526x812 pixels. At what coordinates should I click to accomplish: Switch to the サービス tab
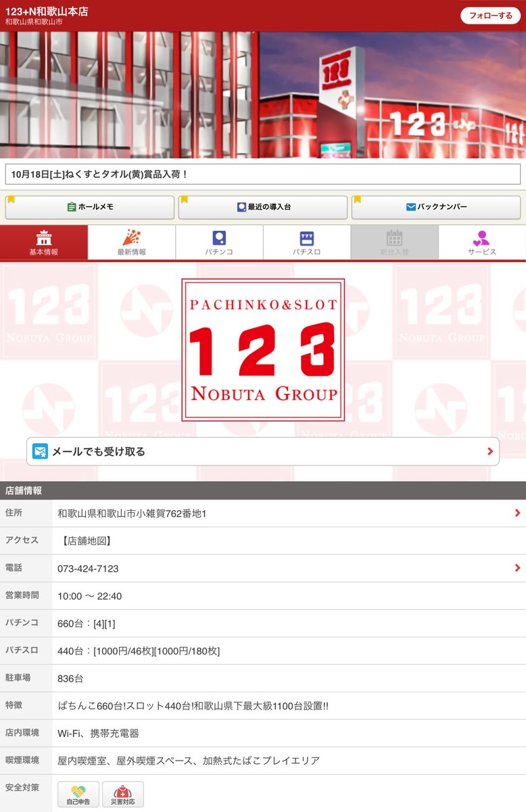482,242
